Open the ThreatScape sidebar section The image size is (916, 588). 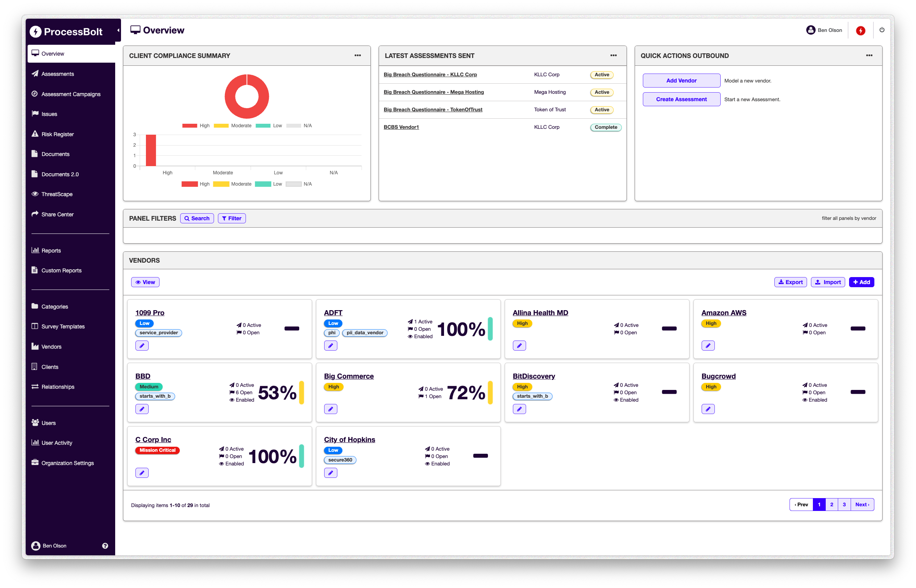click(57, 194)
